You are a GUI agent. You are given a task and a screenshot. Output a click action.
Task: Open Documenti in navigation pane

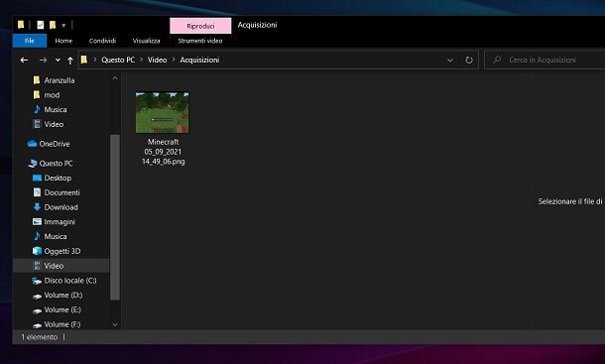pos(61,192)
